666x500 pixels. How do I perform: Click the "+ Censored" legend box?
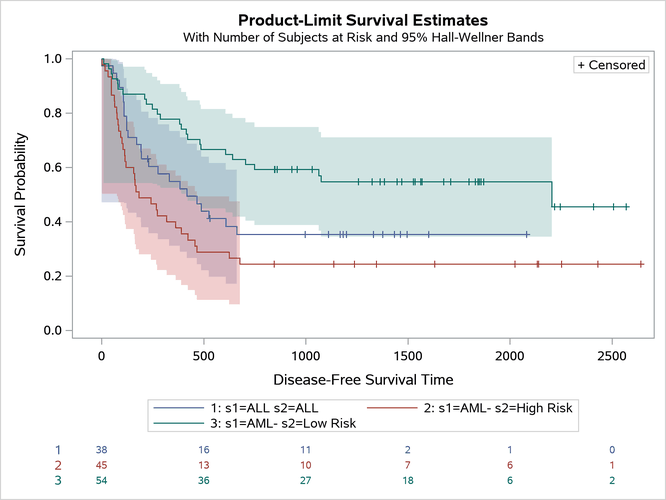coord(611,65)
